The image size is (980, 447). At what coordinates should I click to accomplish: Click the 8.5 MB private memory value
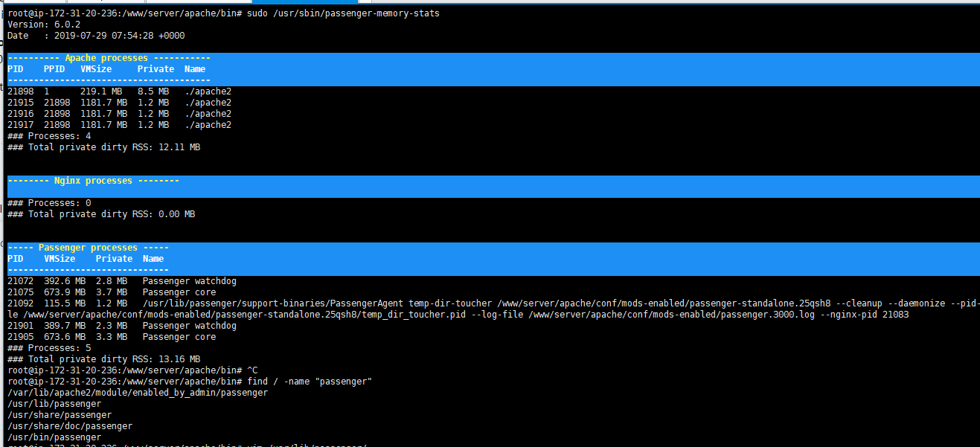pyautogui.click(x=153, y=91)
